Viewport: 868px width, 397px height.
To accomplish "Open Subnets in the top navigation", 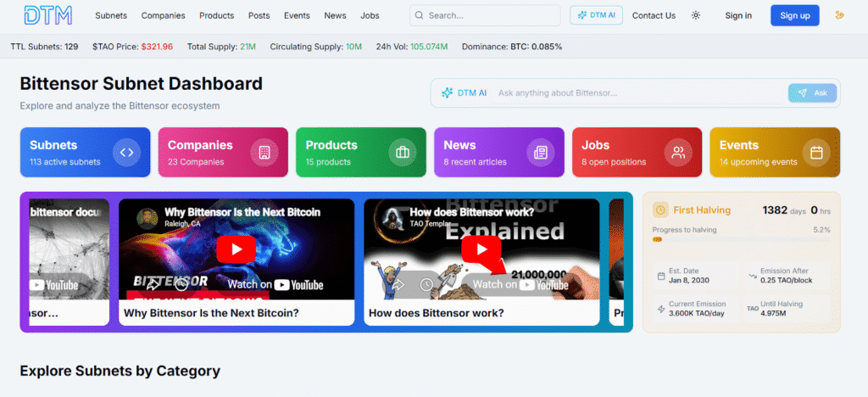I will (x=111, y=15).
